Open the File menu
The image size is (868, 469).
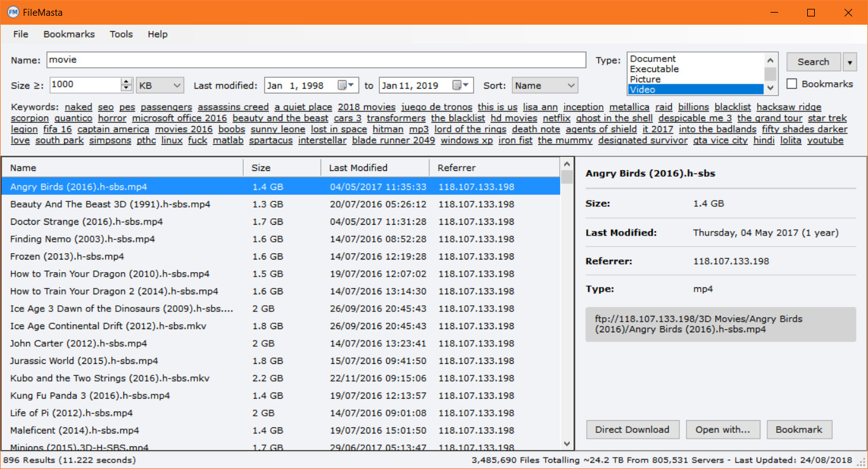[21, 34]
